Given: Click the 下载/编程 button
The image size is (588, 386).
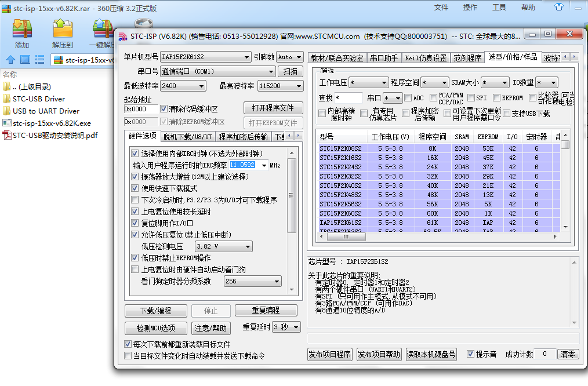Looking at the screenshot, I should [x=155, y=311].
